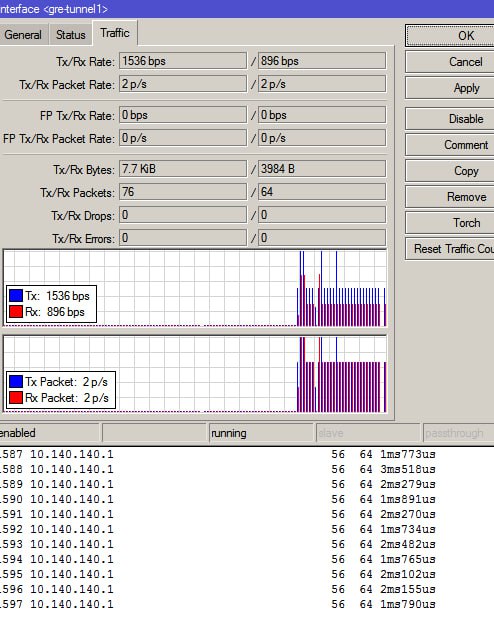
Task: Click the 'enabled' status field
Action: coord(49,433)
